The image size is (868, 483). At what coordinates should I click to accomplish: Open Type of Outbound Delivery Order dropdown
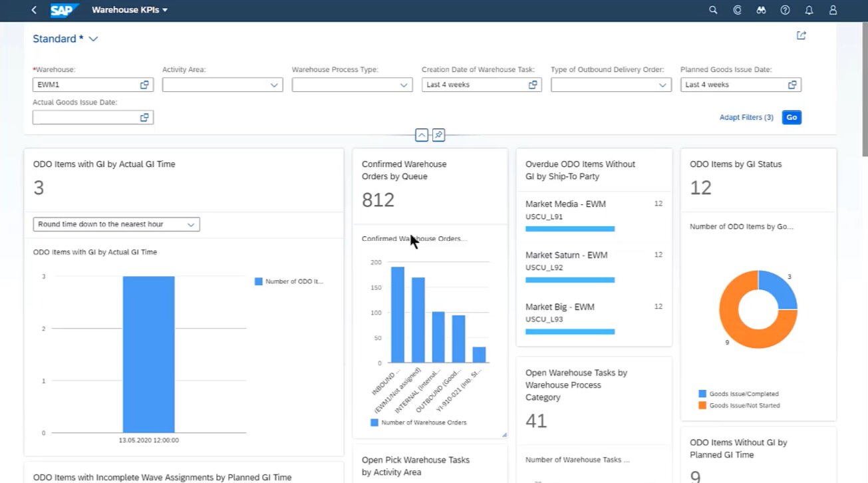coord(662,85)
